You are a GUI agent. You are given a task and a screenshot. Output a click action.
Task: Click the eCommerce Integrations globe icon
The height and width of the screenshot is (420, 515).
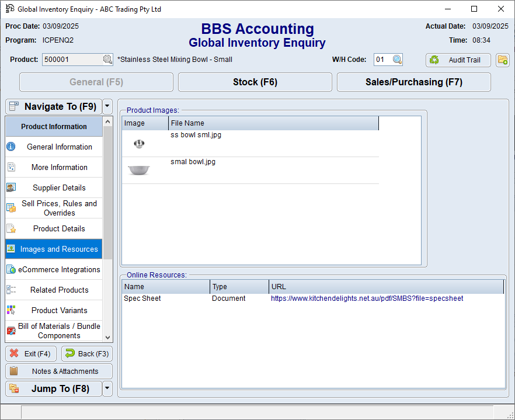coord(11,269)
